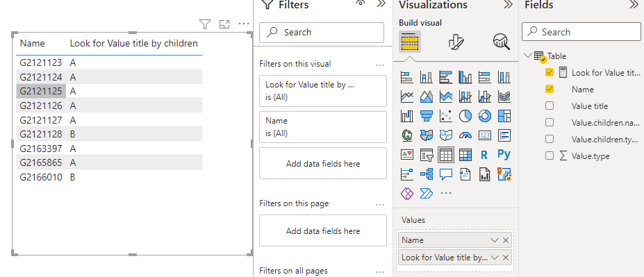Check the Value.children.ty... field
The image size is (644, 277).
pos(550,139)
